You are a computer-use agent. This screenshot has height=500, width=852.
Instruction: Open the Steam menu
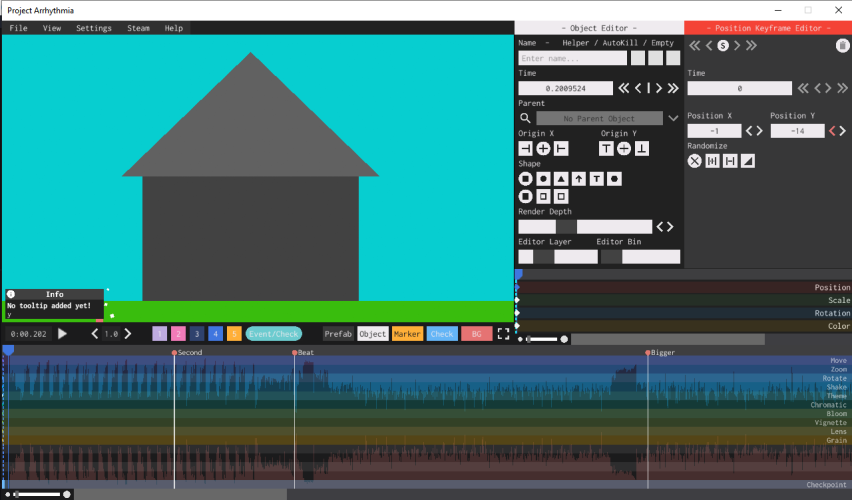point(138,28)
